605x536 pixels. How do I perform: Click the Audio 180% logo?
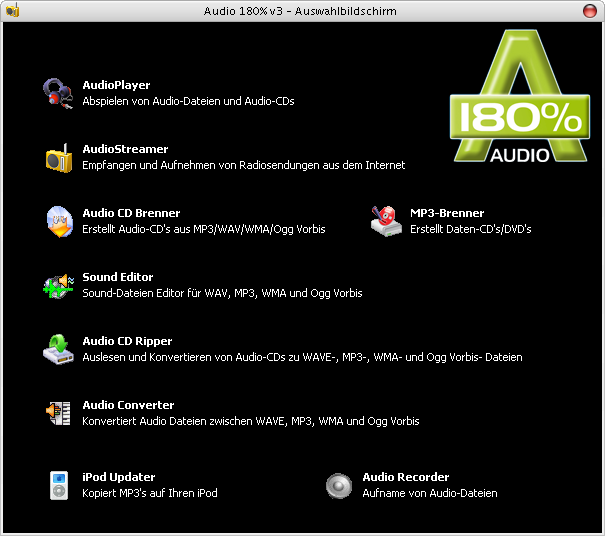click(x=520, y=96)
